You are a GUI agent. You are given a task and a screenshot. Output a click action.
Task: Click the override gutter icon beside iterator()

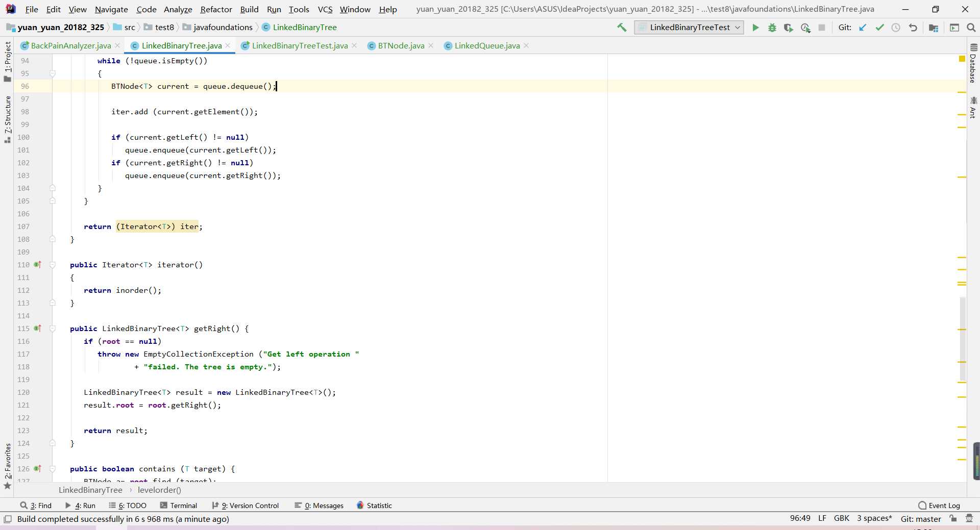tap(37, 265)
